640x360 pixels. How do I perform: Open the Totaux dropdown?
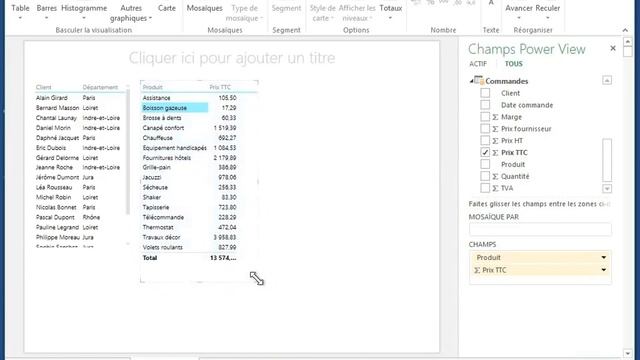pos(391,12)
